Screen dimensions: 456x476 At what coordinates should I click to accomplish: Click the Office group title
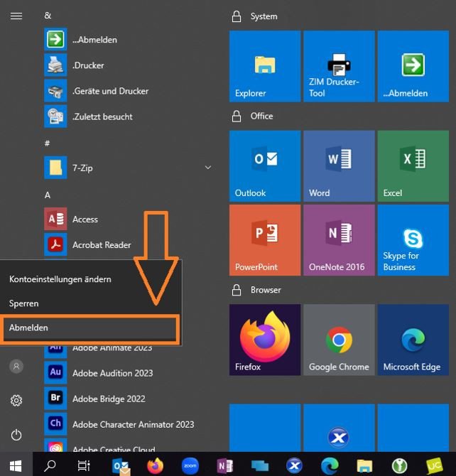click(261, 116)
